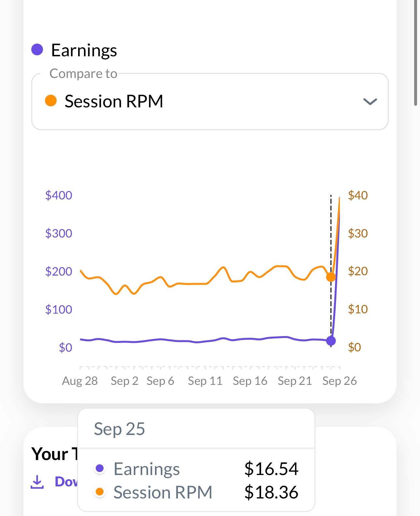The height and width of the screenshot is (516, 420).
Task: Click the download icon
Action: tap(37, 482)
